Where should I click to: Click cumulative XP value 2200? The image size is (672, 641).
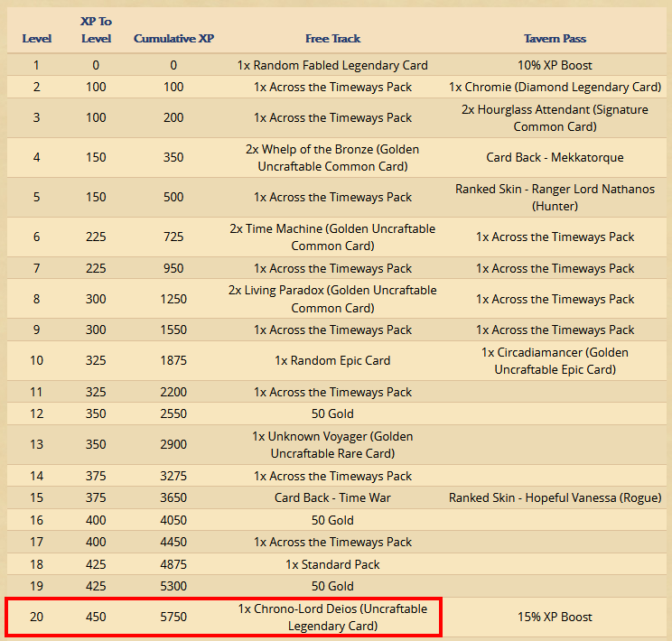pos(173,392)
